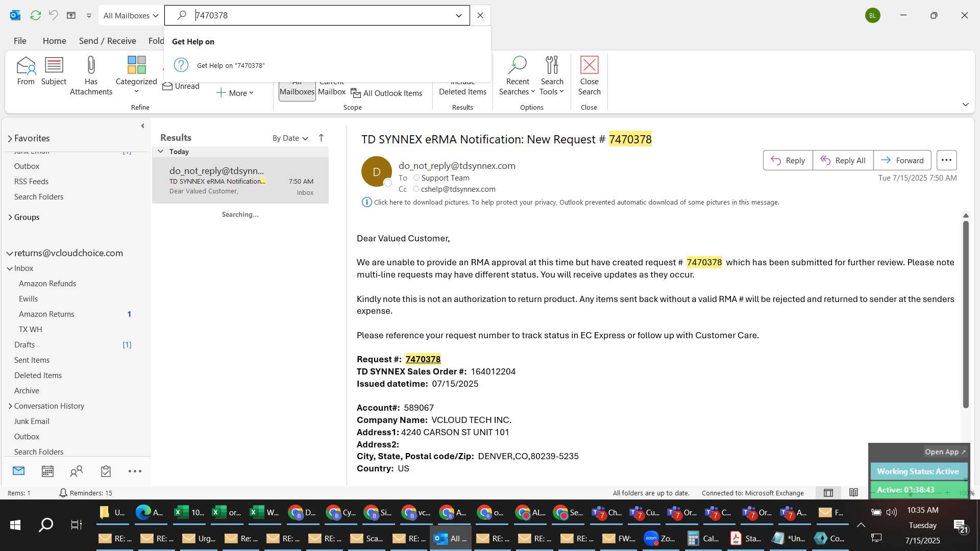This screenshot has height=551, width=980.
Task: Filter search by From sender
Action: coord(26,71)
